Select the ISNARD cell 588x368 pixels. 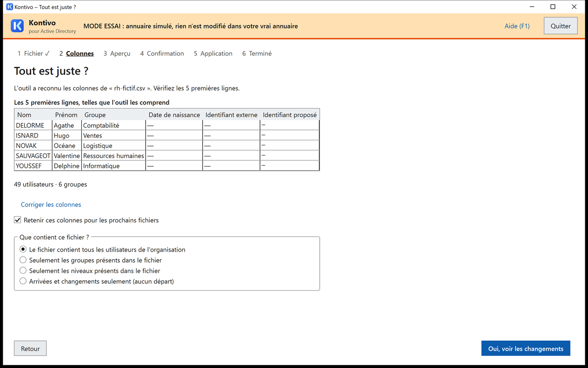click(x=33, y=135)
